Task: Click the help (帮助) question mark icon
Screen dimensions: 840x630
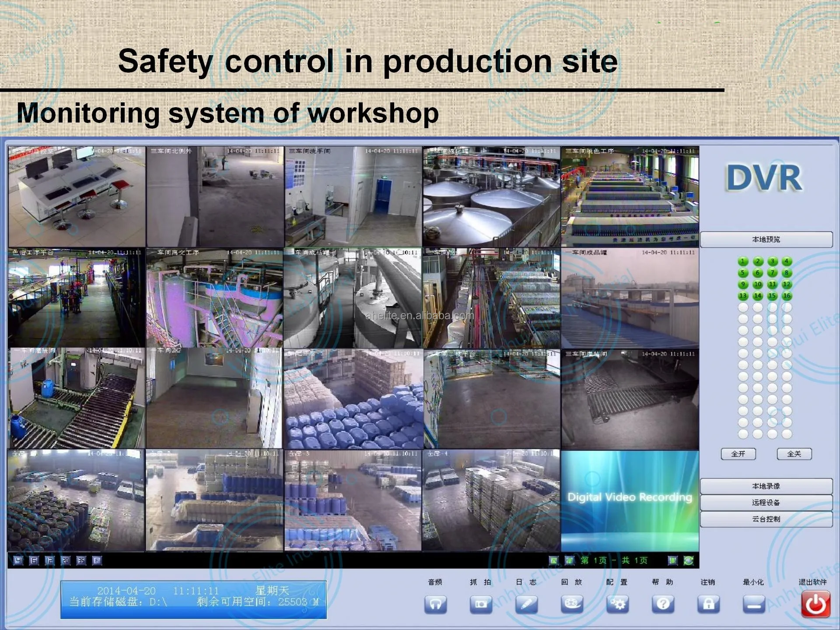Action: (663, 604)
